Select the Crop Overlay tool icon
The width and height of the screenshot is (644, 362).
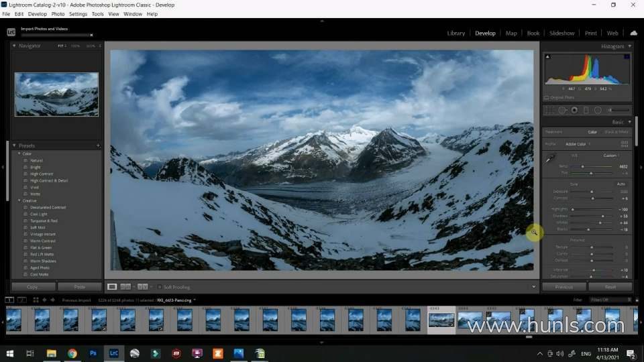click(550, 110)
